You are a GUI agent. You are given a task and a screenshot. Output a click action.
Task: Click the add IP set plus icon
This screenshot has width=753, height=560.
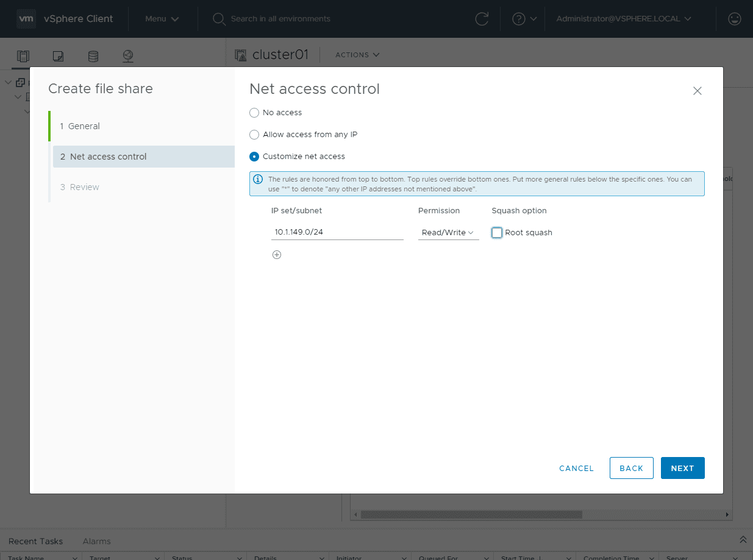click(x=277, y=255)
